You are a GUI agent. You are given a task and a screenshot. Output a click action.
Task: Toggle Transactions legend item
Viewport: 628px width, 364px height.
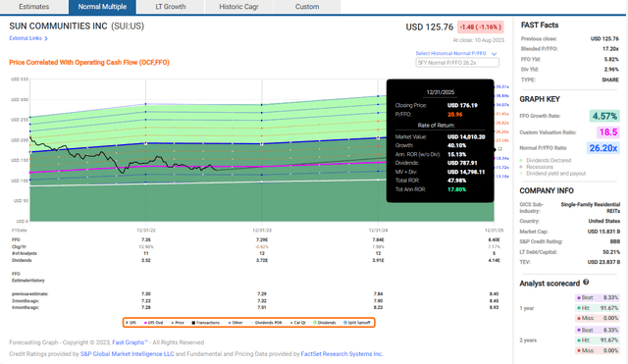pyautogui.click(x=205, y=323)
